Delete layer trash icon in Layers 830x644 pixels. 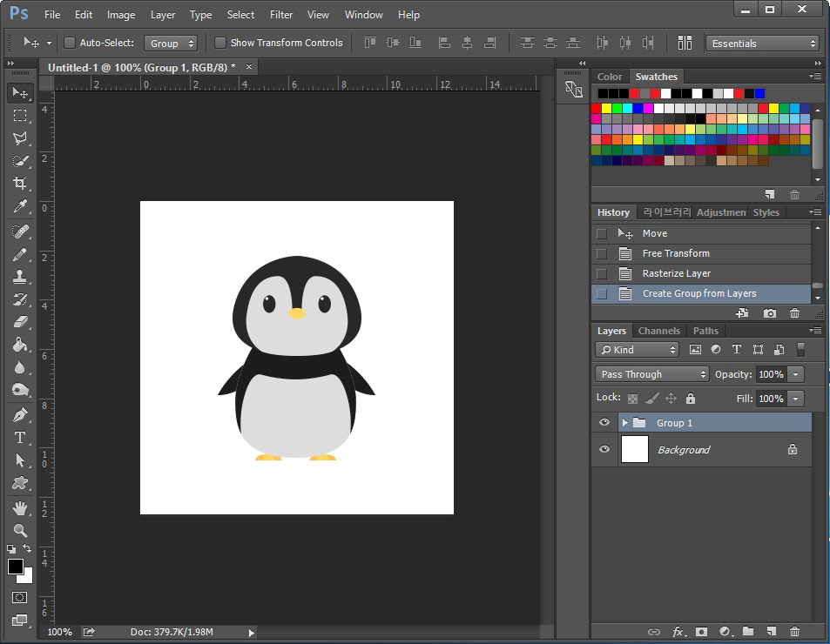[794, 631]
